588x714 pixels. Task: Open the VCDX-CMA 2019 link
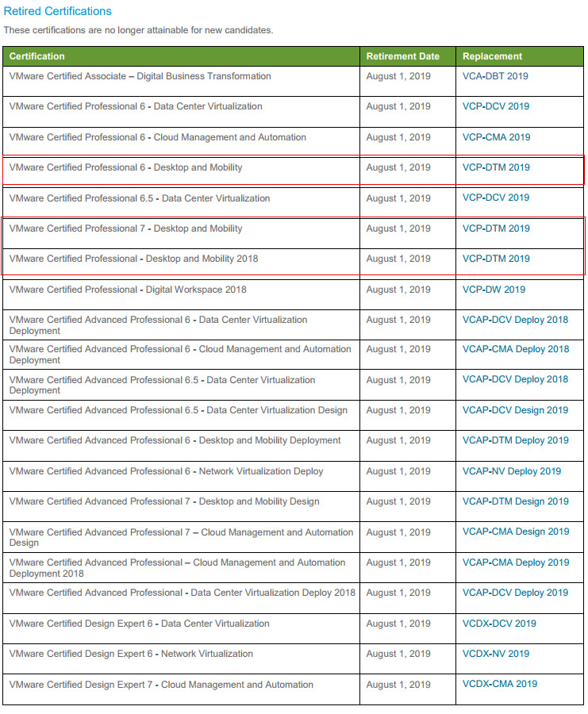(500, 683)
